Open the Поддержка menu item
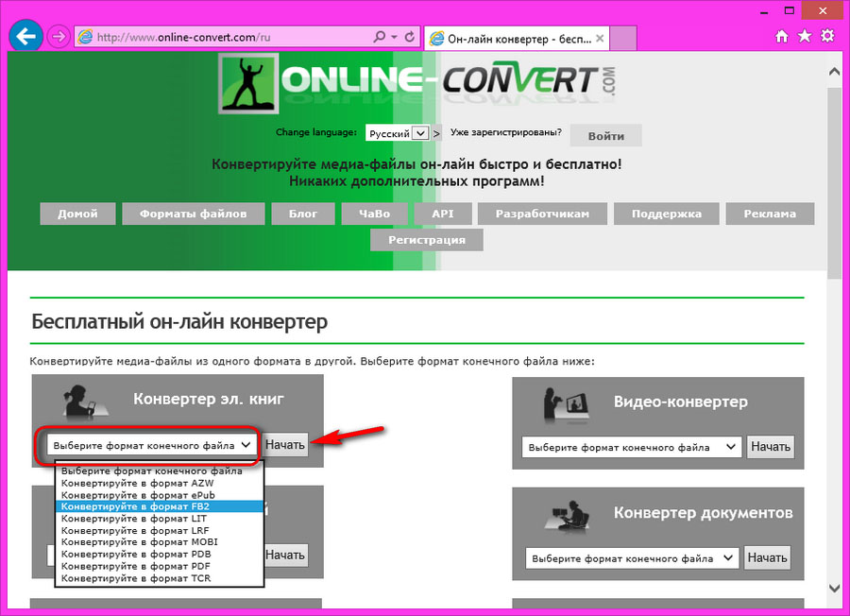Viewport: 850px width, 616px height. click(x=666, y=214)
